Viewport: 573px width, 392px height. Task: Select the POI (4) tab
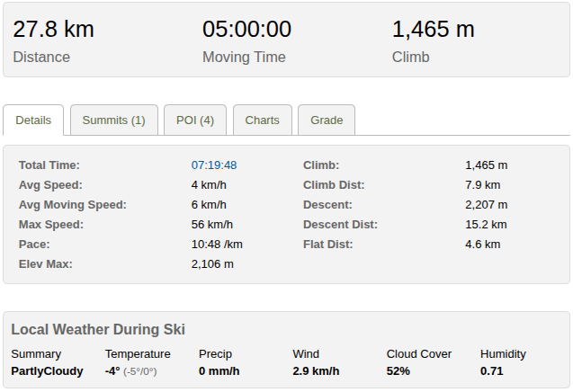click(195, 120)
